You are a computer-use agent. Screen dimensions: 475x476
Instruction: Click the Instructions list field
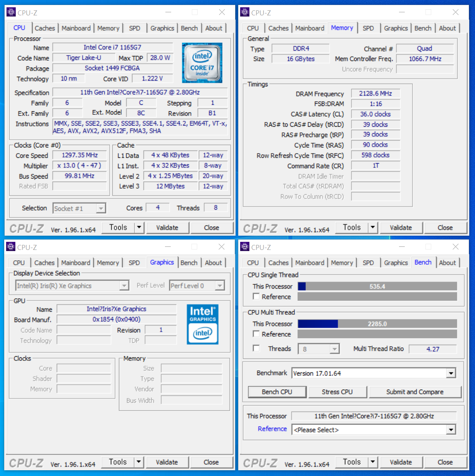pyautogui.click(x=140, y=127)
